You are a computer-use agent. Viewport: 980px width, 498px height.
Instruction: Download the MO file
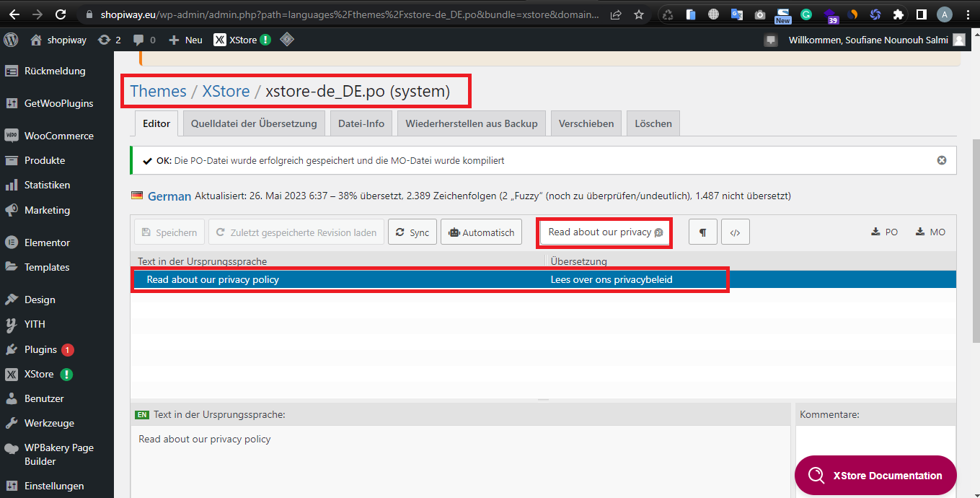(930, 232)
